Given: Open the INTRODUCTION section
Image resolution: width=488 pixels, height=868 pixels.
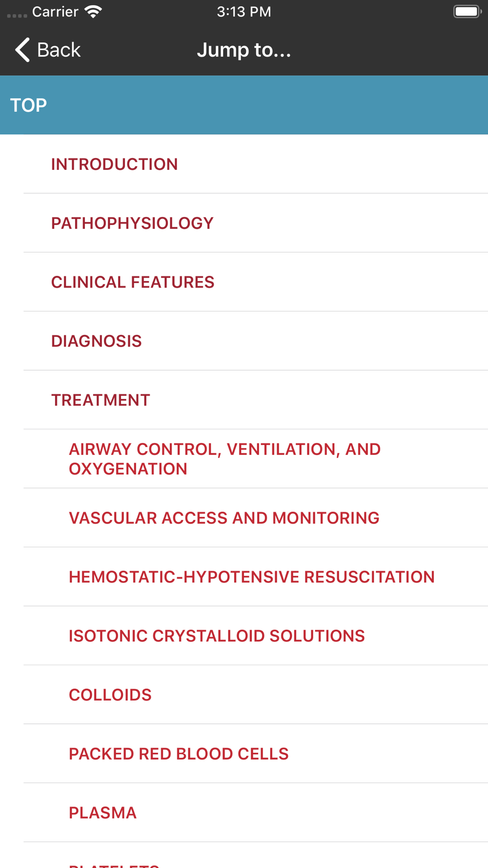Looking at the screenshot, I should tap(256, 164).
